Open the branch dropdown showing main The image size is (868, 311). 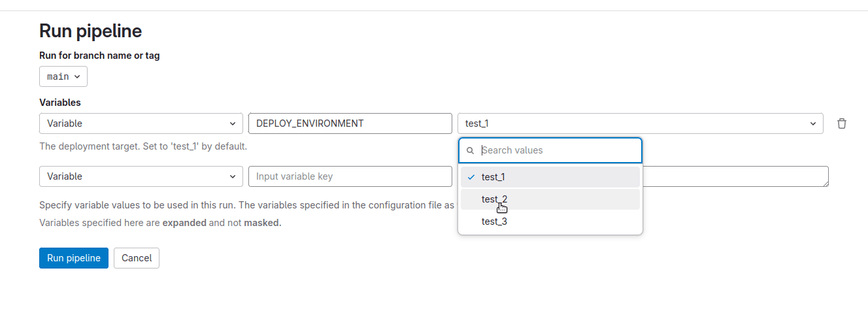click(x=63, y=76)
